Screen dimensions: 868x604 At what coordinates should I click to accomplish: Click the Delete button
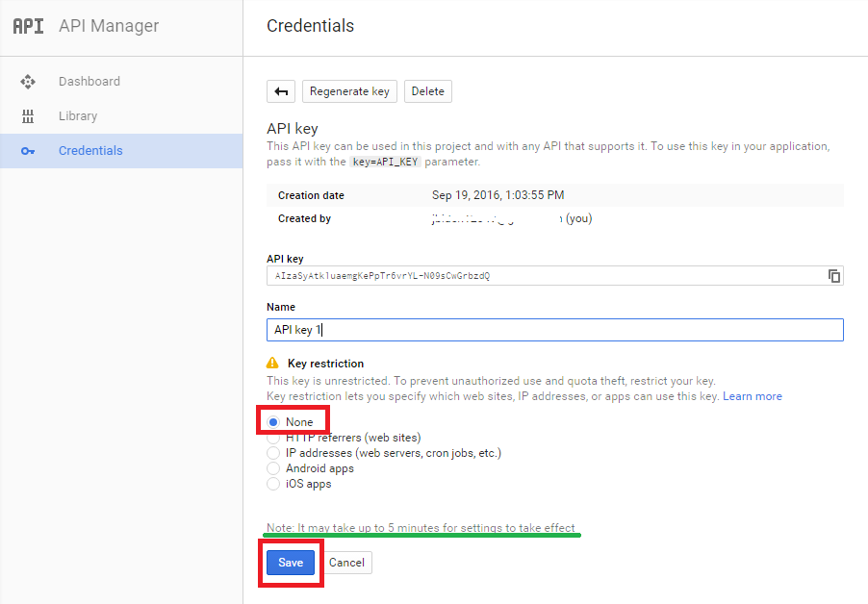tap(427, 91)
